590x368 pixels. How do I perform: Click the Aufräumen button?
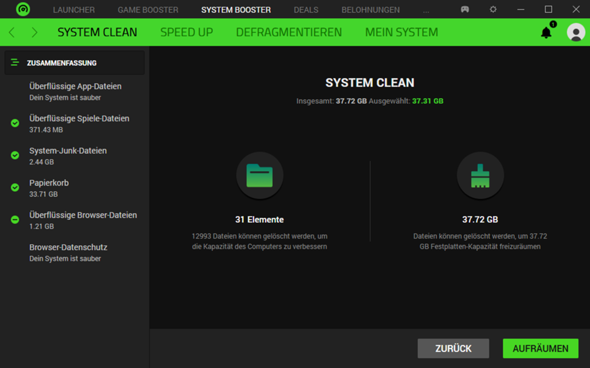coord(540,348)
